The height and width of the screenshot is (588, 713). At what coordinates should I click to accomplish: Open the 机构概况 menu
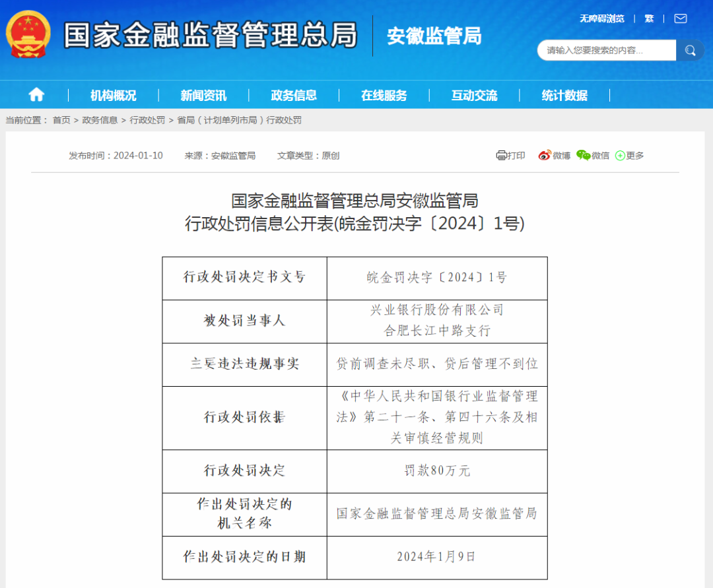114,96
